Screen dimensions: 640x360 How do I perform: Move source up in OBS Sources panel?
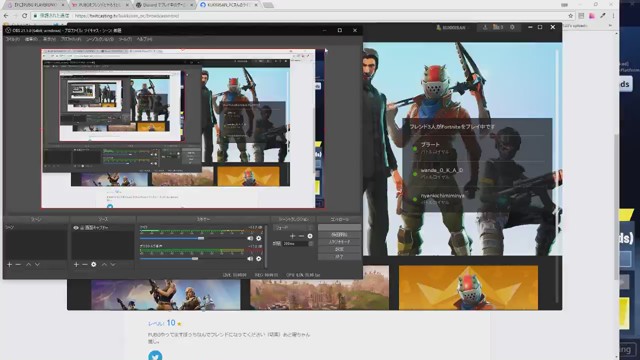tap(104, 264)
